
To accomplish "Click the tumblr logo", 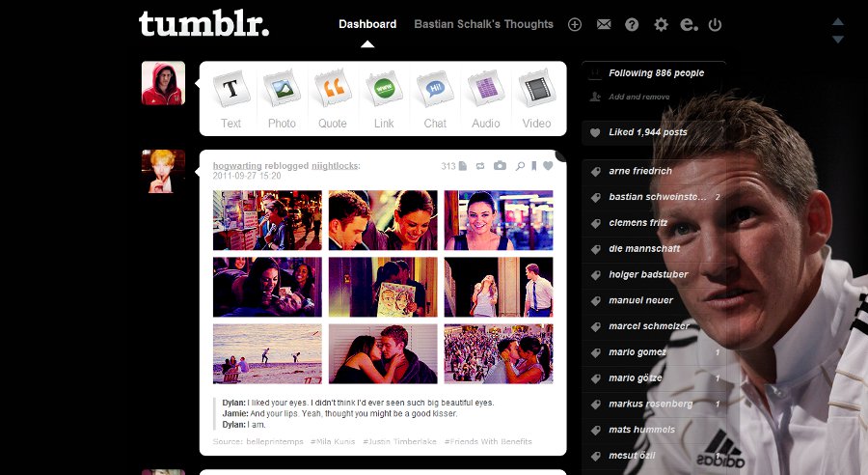I will coord(203,24).
